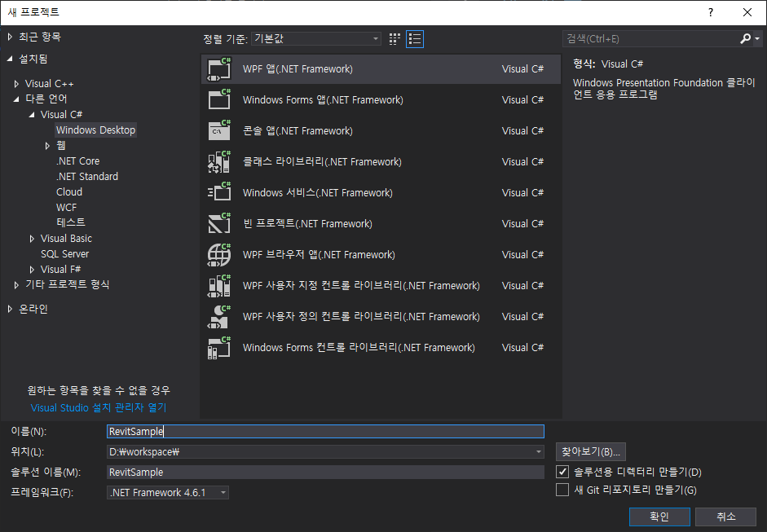Toggle 솔루션용 디렉터리 만들기 checkbox

(x=562, y=472)
